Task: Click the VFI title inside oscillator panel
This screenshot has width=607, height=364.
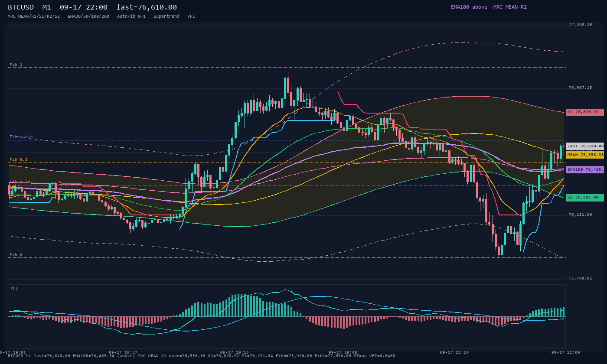Action: pos(14,288)
